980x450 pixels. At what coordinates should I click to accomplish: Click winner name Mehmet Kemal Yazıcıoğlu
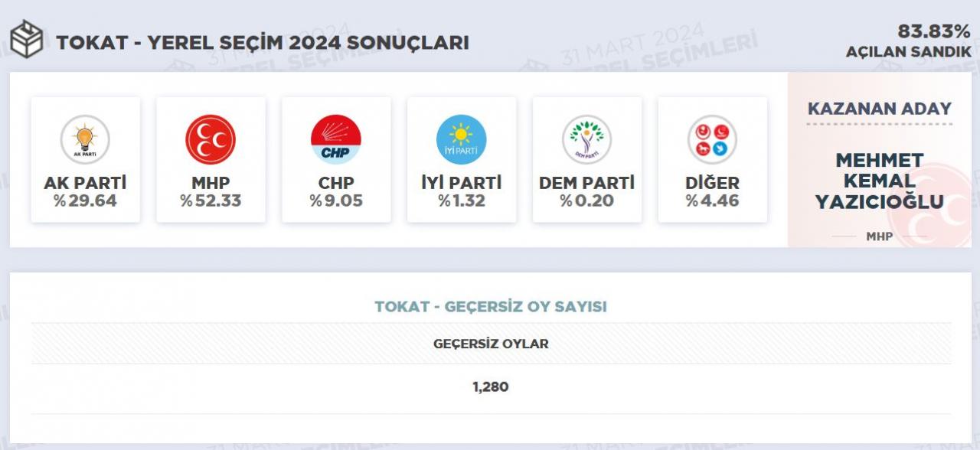tap(880, 181)
